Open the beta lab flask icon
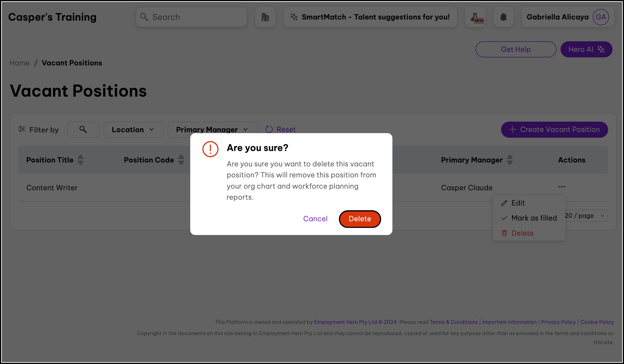 475,17
